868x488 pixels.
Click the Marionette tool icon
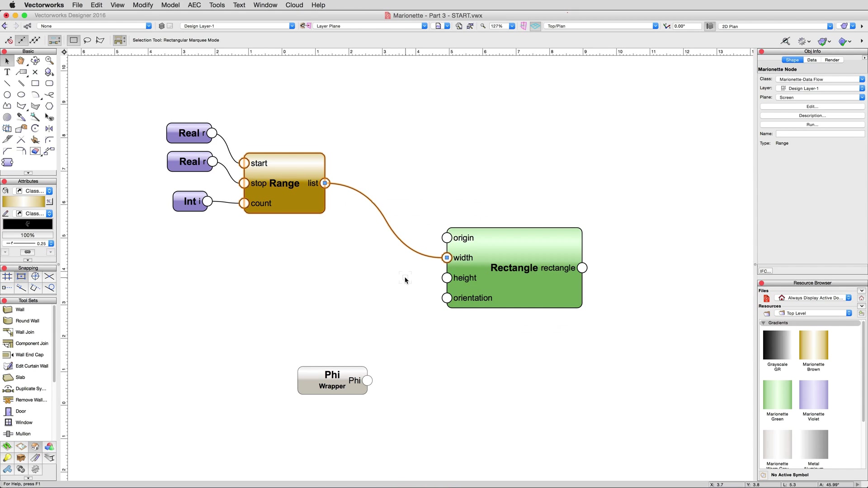7,162
